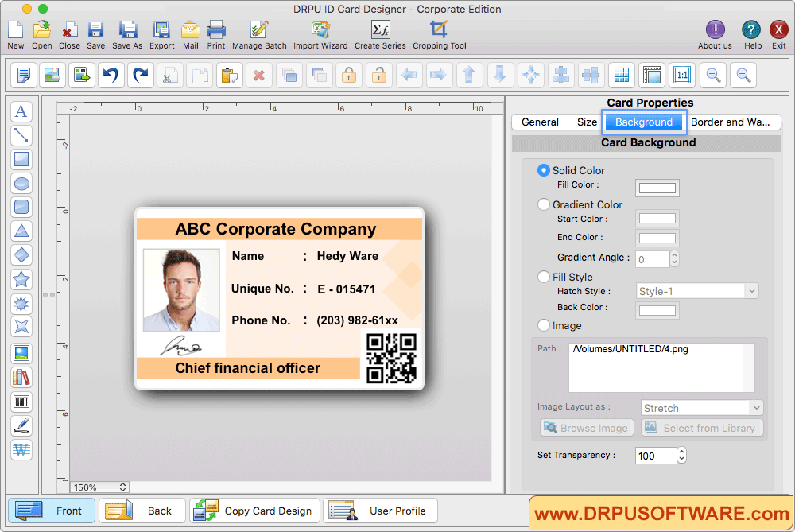Click the Undo arrow icon
This screenshot has width=795, height=532.
point(111,75)
